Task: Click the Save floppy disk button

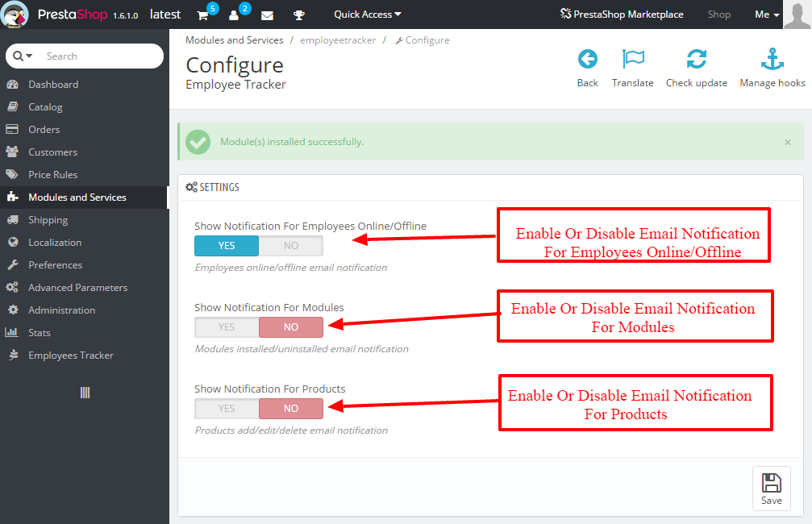Action: click(771, 489)
